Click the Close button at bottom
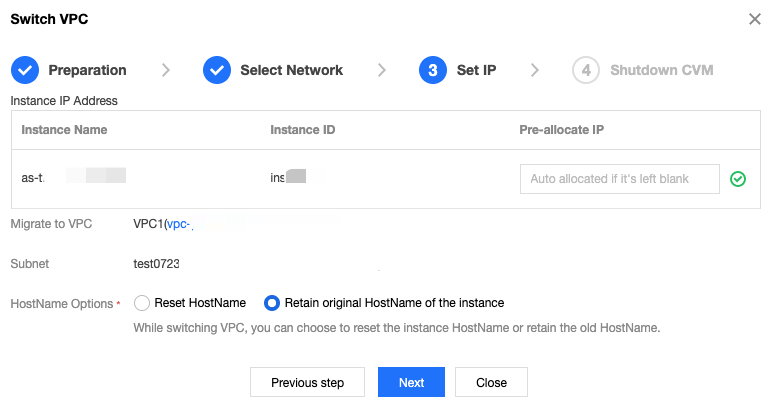This screenshot has width=772, height=406. coord(491,382)
